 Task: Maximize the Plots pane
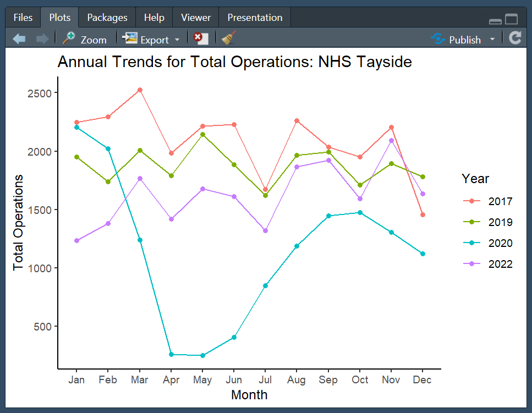pyautogui.click(x=512, y=20)
